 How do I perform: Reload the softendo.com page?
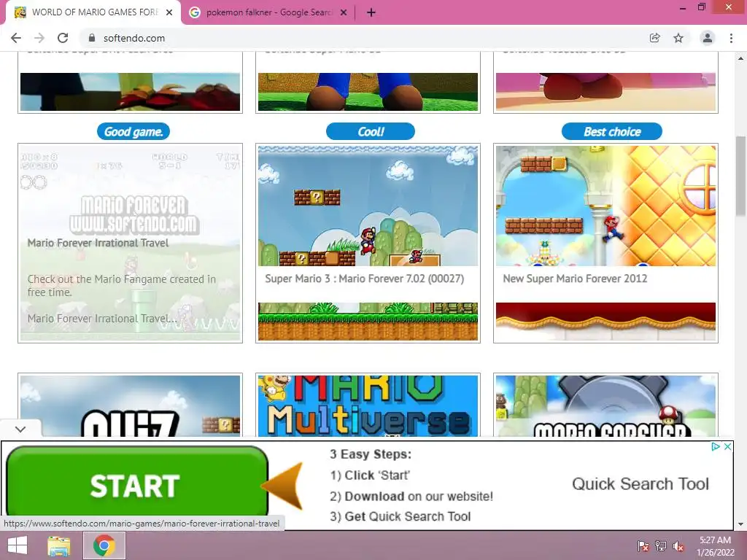(63, 38)
